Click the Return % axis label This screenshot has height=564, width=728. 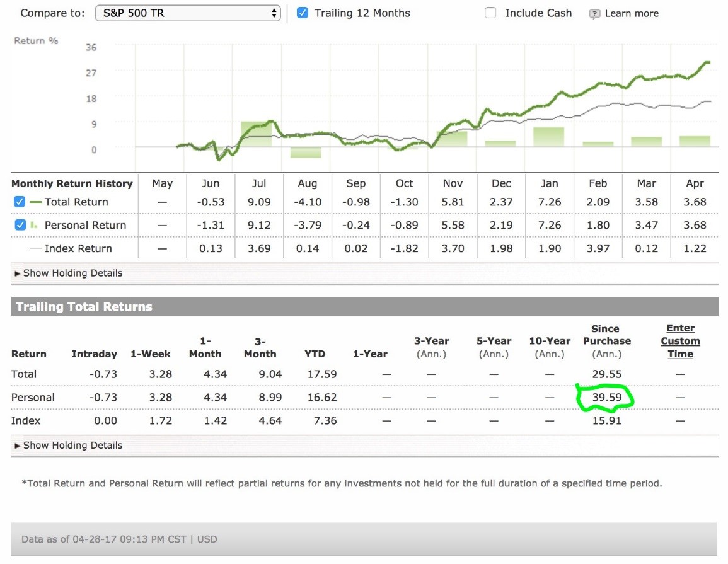pyautogui.click(x=36, y=41)
